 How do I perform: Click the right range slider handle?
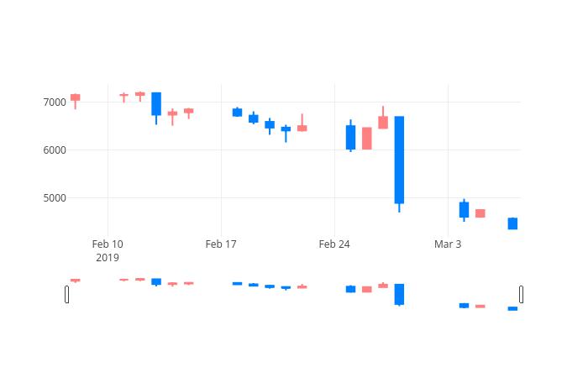point(522,294)
